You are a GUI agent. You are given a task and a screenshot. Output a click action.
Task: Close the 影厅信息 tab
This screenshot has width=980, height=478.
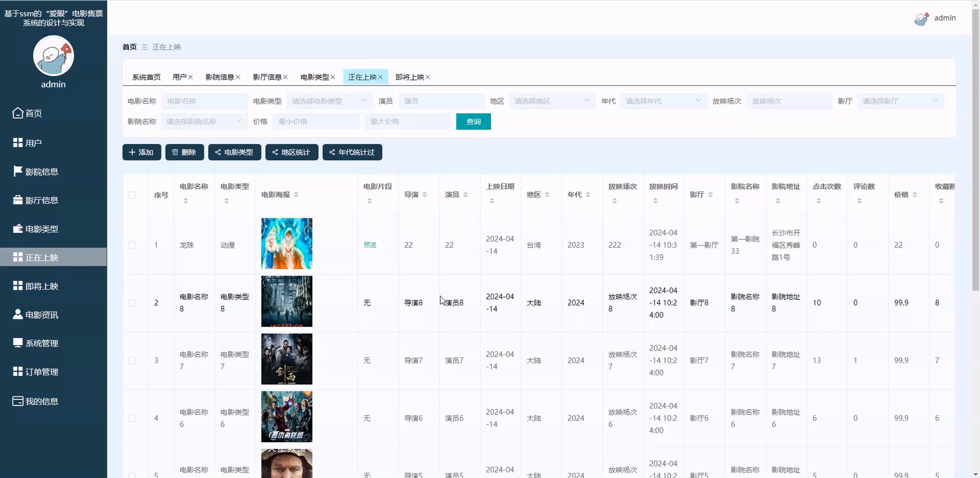click(285, 77)
